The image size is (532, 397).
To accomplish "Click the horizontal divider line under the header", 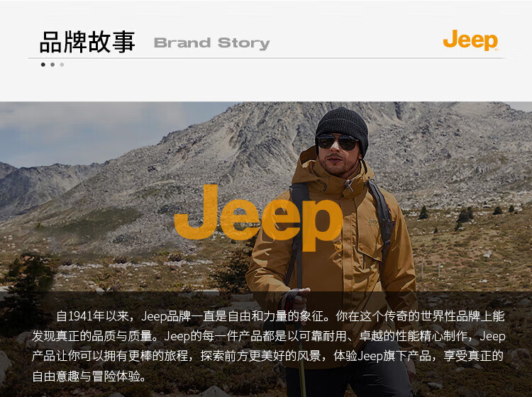I will point(267,58).
